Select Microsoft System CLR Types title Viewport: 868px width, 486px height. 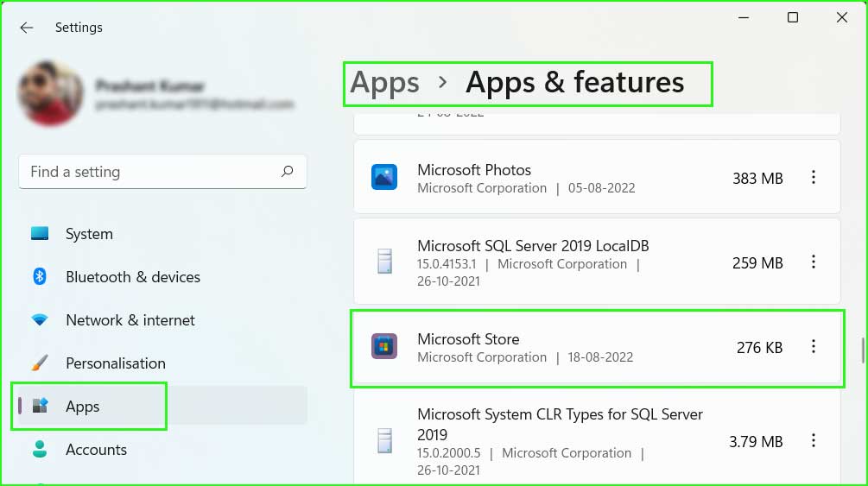560,424
